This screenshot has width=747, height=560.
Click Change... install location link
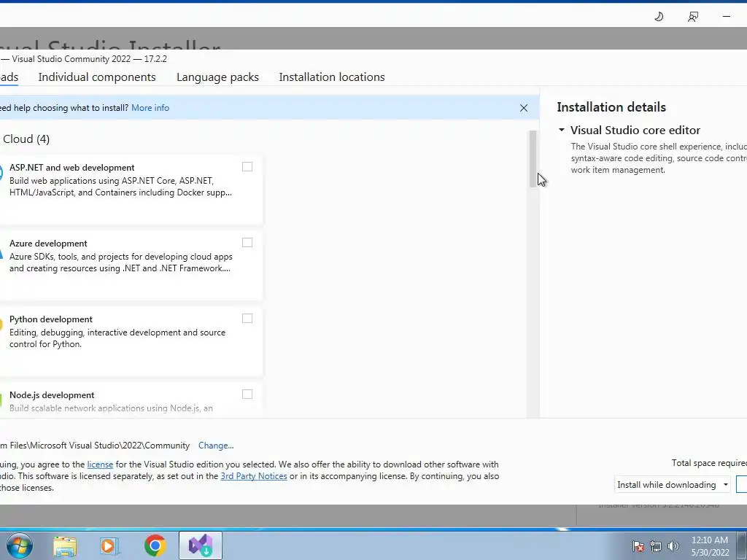point(216,446)
